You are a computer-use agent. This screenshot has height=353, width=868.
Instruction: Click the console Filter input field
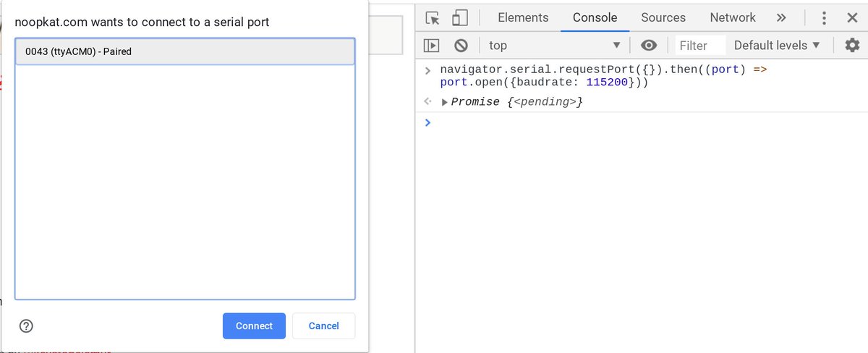point(700,46)
